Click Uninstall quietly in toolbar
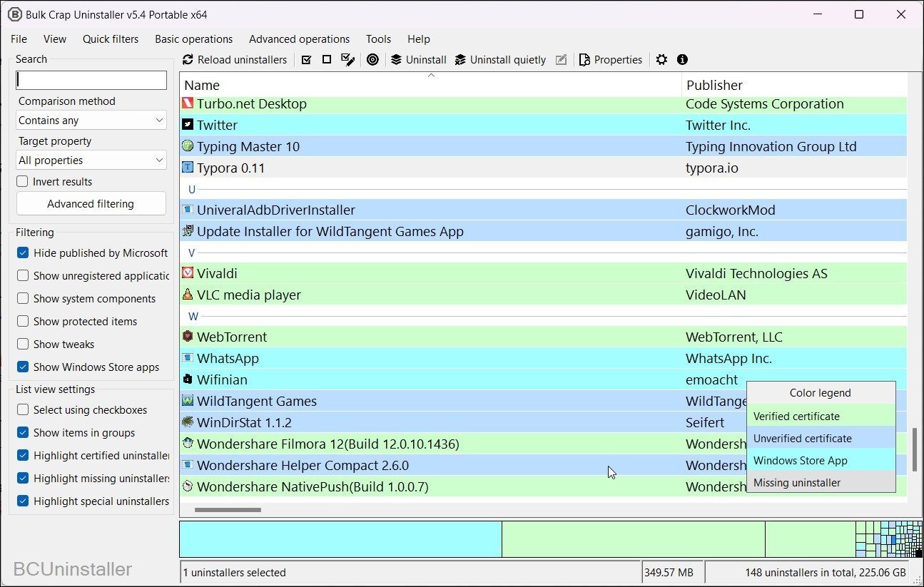The height and width of the screenshot is (587, 924). (500, 60)
